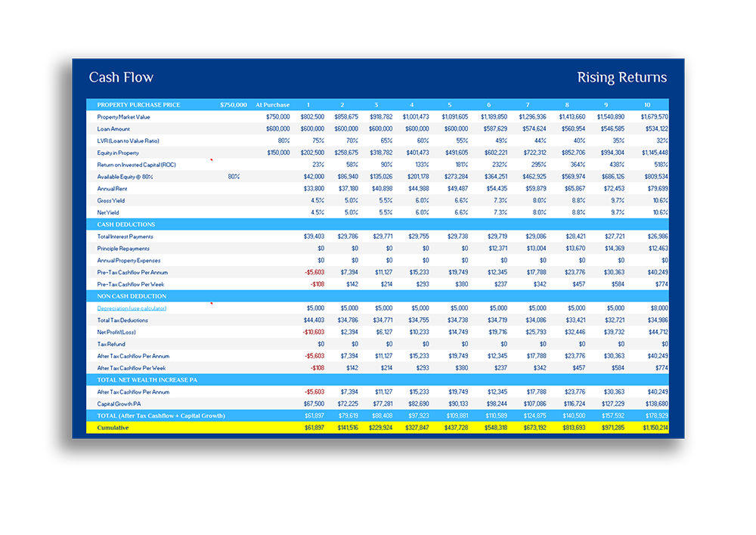
Task: Click the CASH DEDUCTIONS section header
Action: (x=126, y=224)
